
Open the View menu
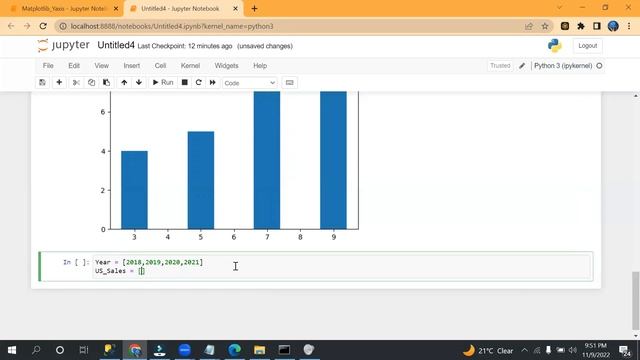(102, 66)
